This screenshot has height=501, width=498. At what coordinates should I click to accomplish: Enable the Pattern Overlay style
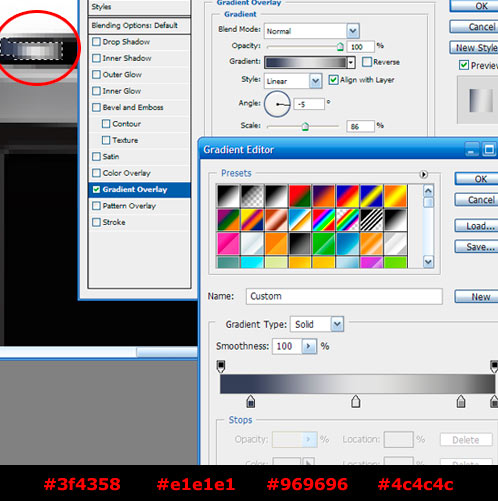(x=96, y=206)
